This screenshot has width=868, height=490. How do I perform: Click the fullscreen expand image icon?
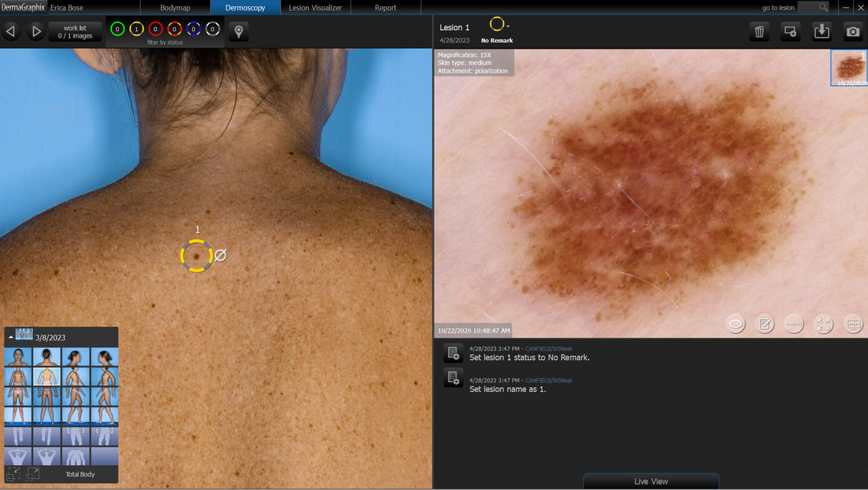click(x=824, y=324)
